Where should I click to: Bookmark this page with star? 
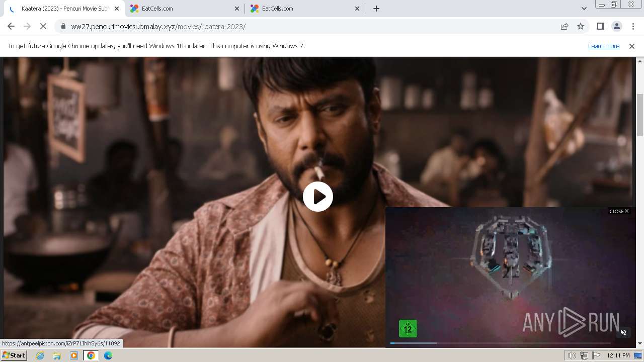581,27
